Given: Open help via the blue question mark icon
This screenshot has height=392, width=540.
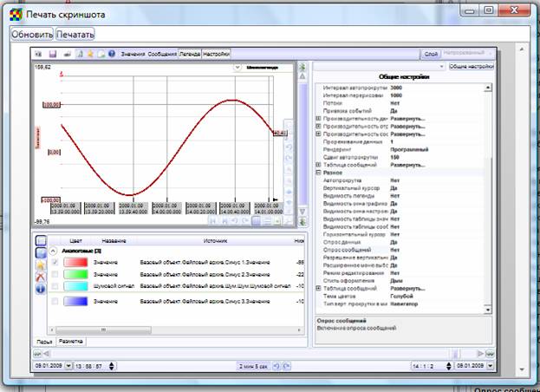Looking at the screenshot, I should 112,54.
